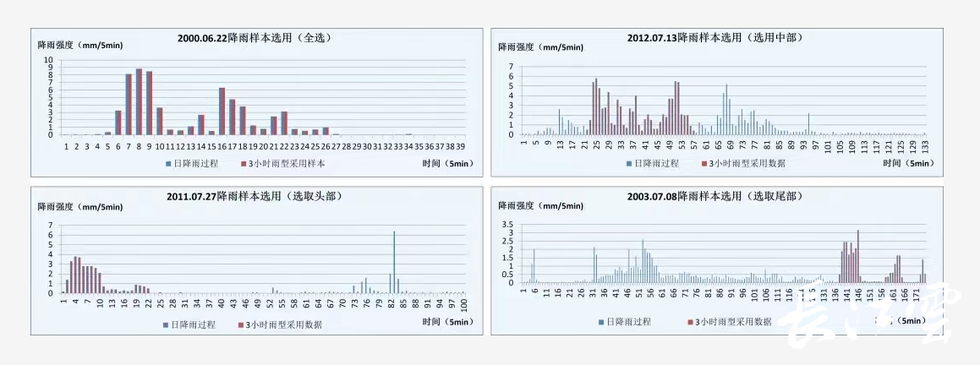Click 时间（5min） axis label in 2012.07.13 chart
Image resolution: width=980 pixels, height=365 pixels.
(902, 163)
